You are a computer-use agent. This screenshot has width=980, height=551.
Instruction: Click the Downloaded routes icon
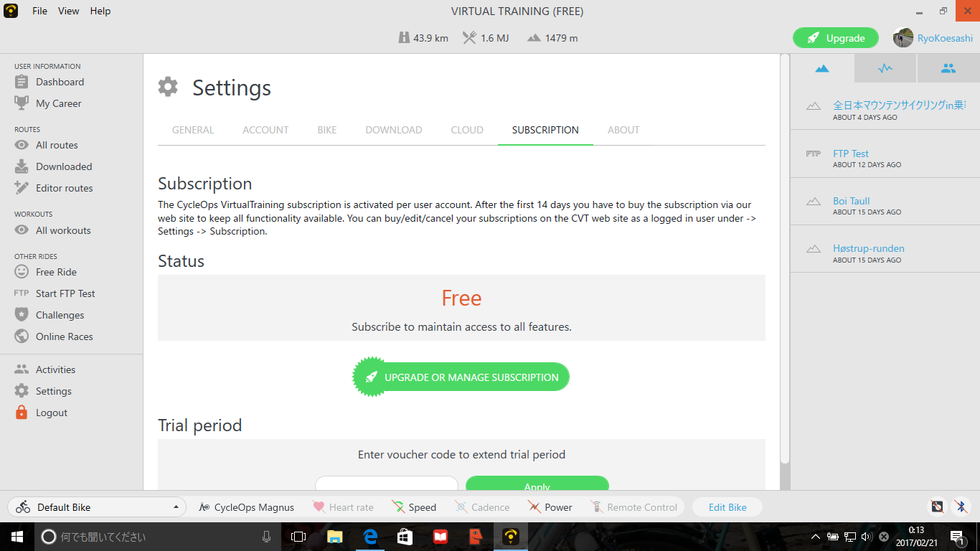click(x=22, y=166)
